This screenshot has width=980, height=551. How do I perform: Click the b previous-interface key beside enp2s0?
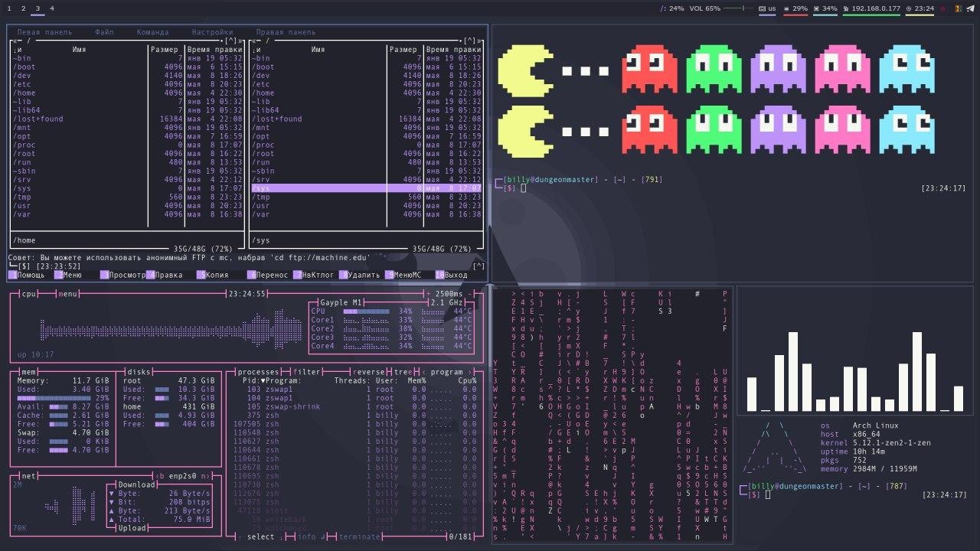tap(161, 476)
